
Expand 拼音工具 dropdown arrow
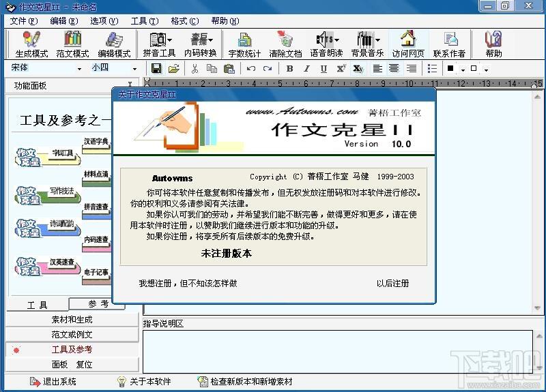coord(169,40)
